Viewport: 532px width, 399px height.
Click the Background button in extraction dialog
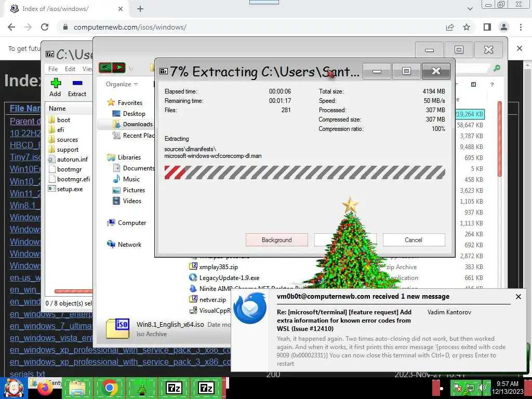point(276,240)
